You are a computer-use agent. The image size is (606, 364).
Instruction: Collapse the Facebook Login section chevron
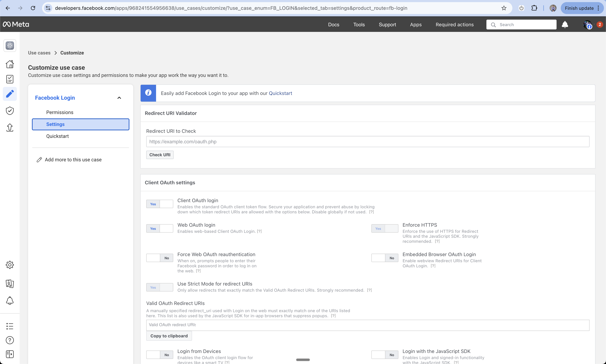click(x=119, y=98)
